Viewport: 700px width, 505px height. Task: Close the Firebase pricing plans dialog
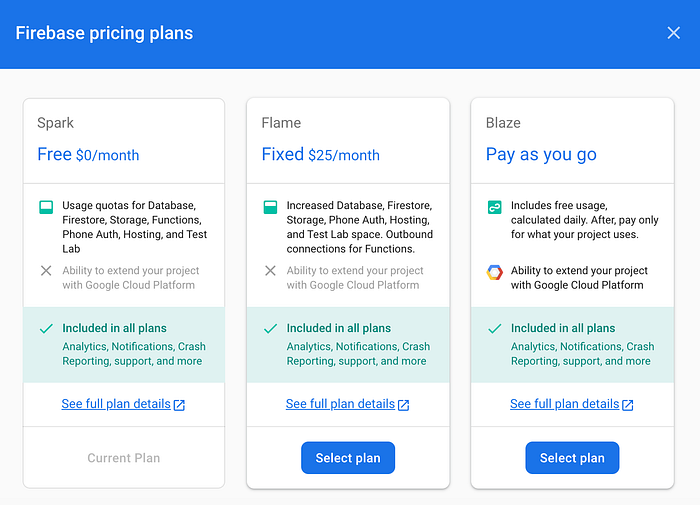[673, 33]
